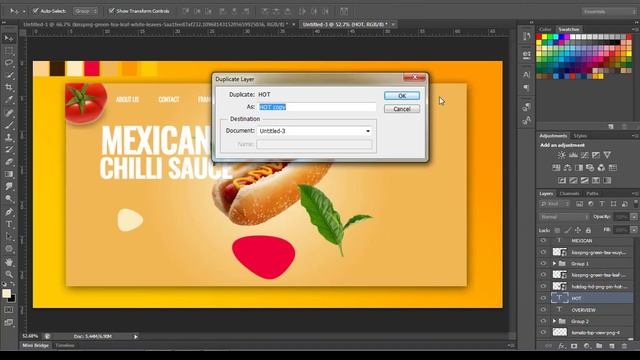Open the layer blend mode dropdown

click(x=564, y=217)
